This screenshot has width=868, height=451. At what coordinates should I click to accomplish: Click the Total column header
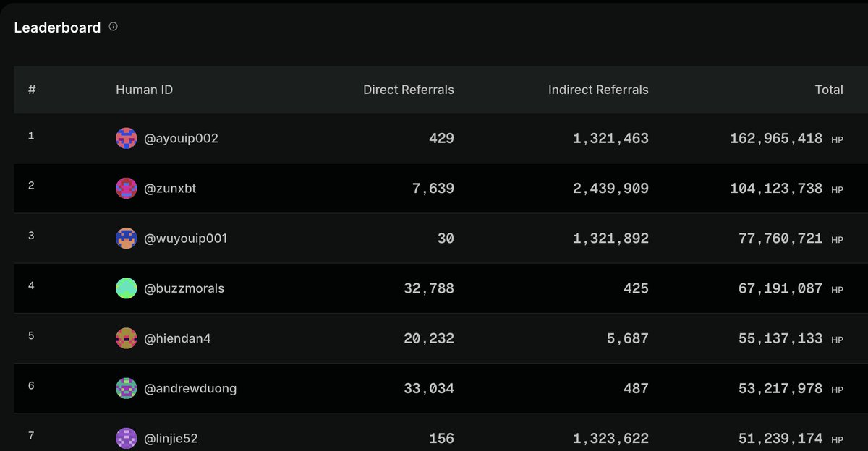pos(829,90)
